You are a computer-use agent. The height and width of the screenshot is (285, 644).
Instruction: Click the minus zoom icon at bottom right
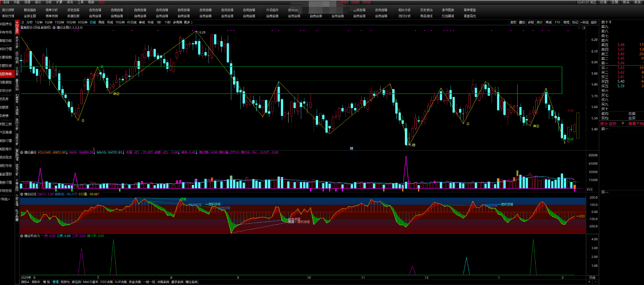595,282
